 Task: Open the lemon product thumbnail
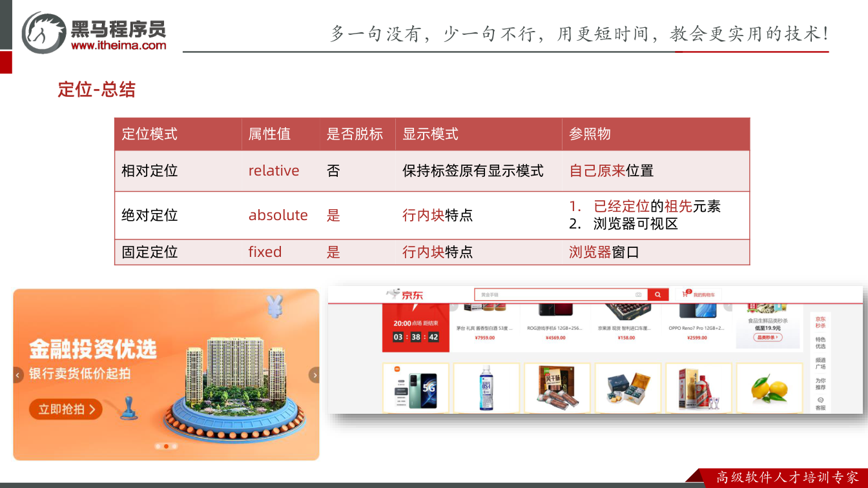pos(769,388)
